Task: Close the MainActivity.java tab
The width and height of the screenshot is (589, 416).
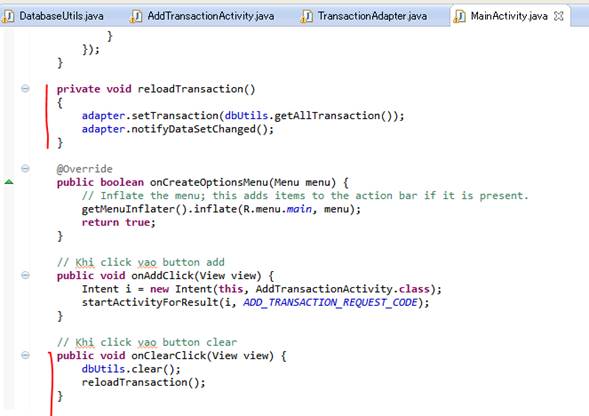Action: pos(559,16)
